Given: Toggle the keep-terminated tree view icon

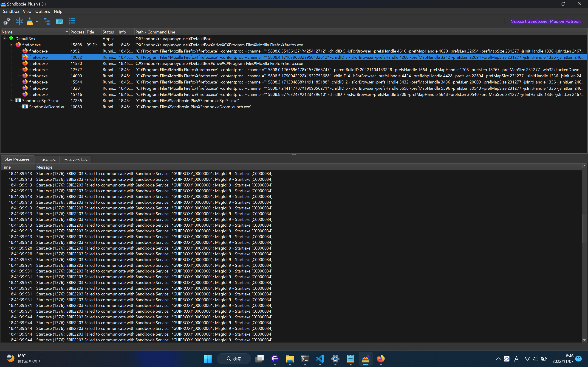Looking at the screenshot, I should (x=47, y=21).
